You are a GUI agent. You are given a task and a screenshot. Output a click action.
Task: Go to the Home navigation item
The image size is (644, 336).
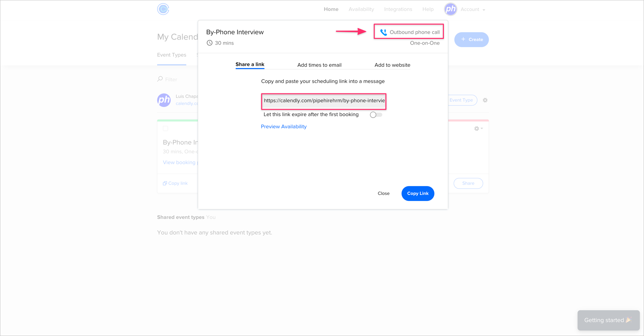pyautogui.click(x=331, y=9)
